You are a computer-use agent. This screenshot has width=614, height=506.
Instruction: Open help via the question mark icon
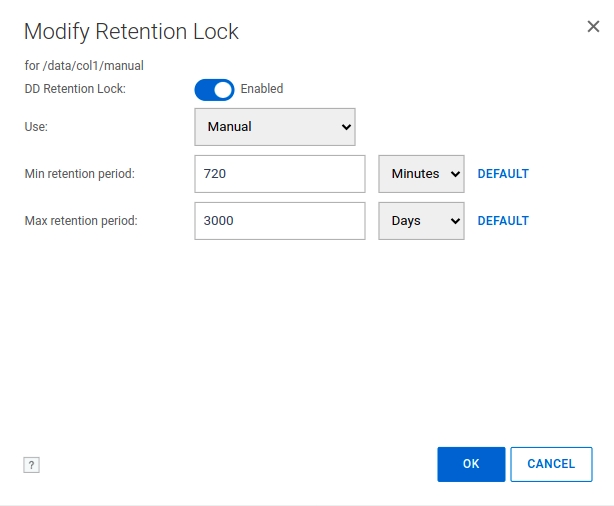31,465
